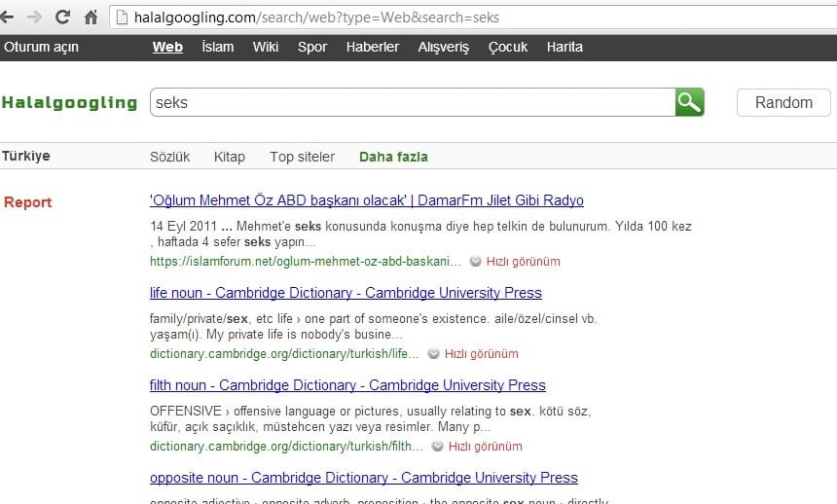Click the Random button
837x504 pixels.
click(x=783, y=102)
